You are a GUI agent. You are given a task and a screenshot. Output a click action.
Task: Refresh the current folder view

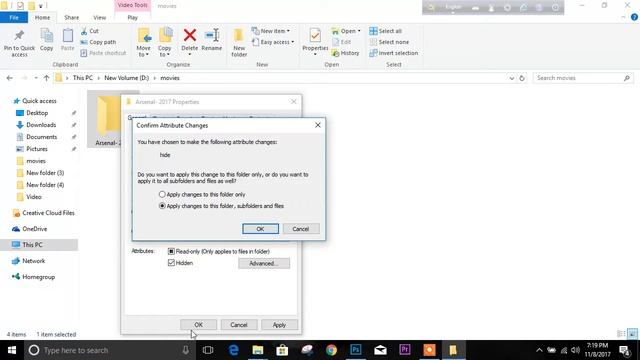click(x=522, y=78)
